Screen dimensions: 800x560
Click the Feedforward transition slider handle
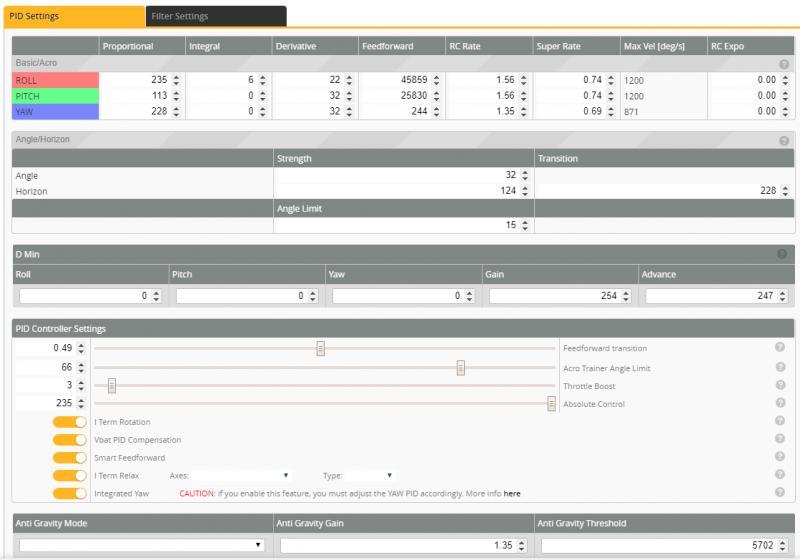click(x=321, y=348)
